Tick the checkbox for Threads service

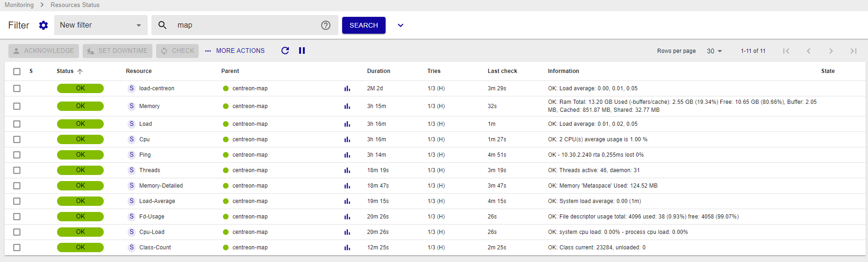(17, 170)
